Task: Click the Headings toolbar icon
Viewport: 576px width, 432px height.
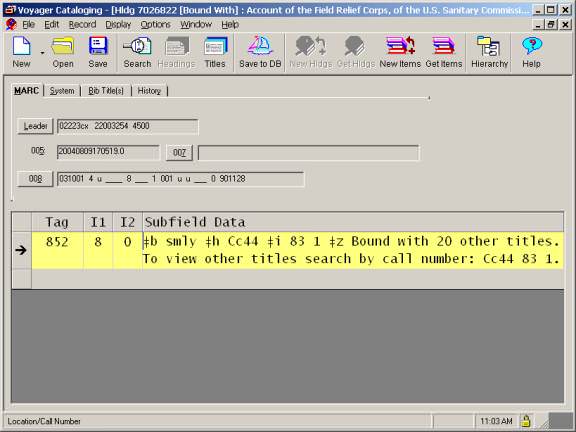Action: [x=176, y=52]
